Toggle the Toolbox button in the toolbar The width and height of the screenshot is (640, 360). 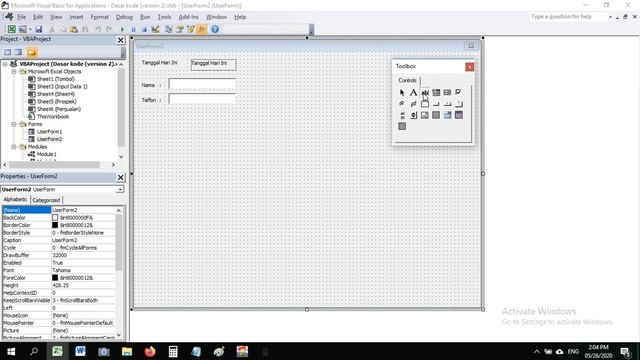point(202,29)
